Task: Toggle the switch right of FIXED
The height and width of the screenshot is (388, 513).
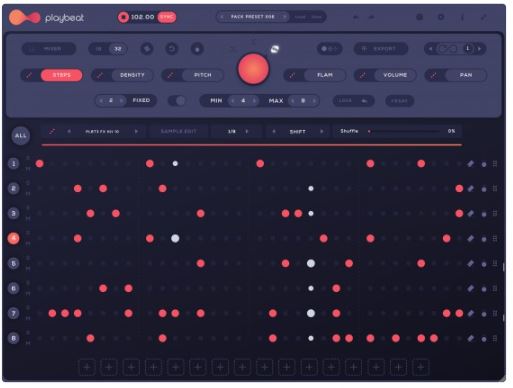Action: tap(177, 100)
